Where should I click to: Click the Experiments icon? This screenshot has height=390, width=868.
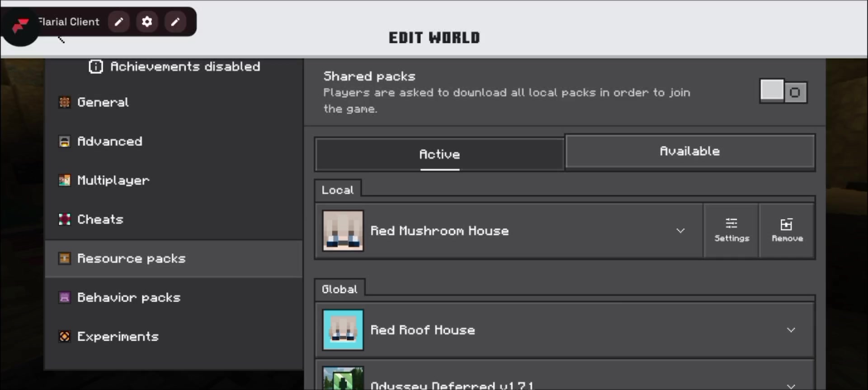click(65, 336)
